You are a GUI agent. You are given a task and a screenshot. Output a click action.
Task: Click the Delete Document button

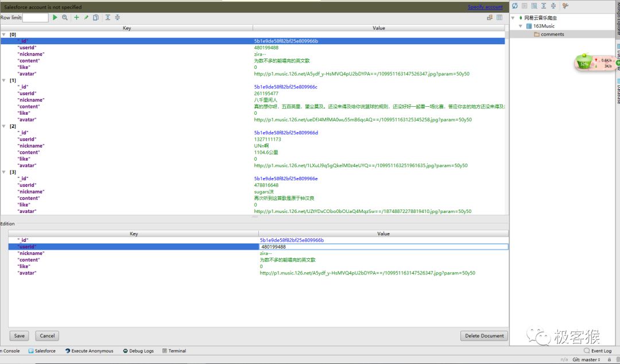(485, 336)
